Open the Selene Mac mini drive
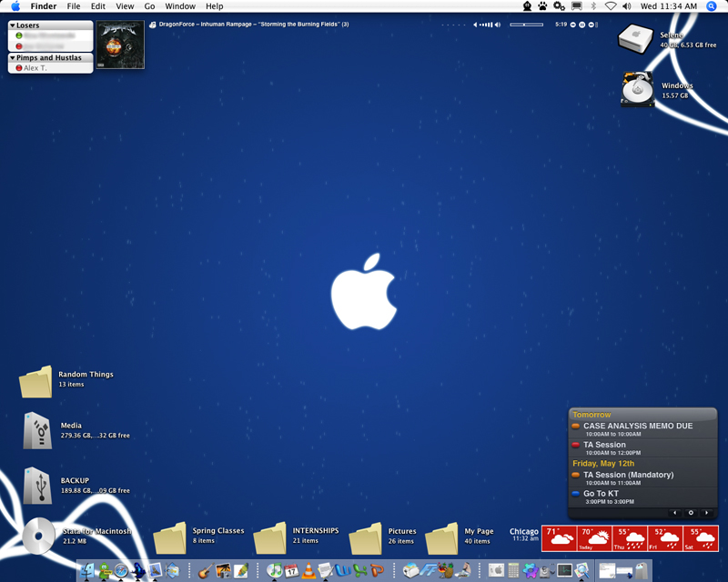The height and width of the screenshot is (582, 728). (x=635, y=38)
